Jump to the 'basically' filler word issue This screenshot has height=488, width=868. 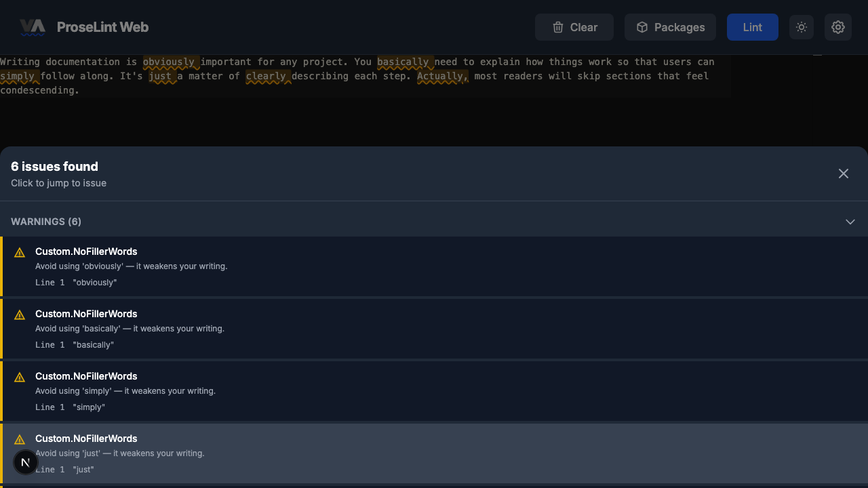pyautogui.click(x=434, y=329)
